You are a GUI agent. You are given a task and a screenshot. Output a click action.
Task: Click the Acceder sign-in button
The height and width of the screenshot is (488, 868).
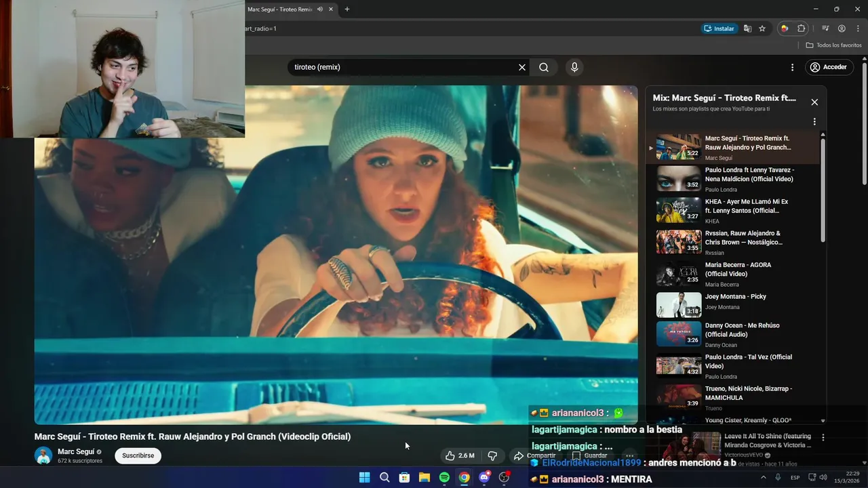coord(829,67)
